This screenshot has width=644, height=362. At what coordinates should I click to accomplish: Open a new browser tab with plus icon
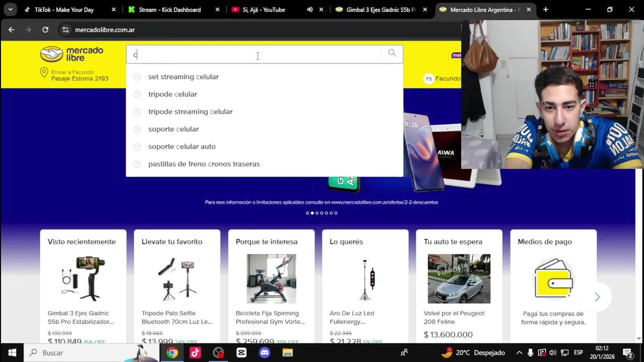[545, 10]
